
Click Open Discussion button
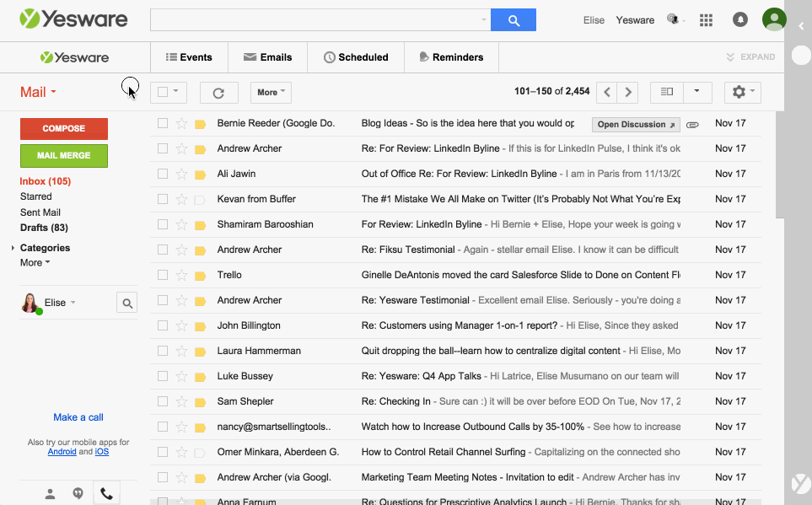coord(636,124)
